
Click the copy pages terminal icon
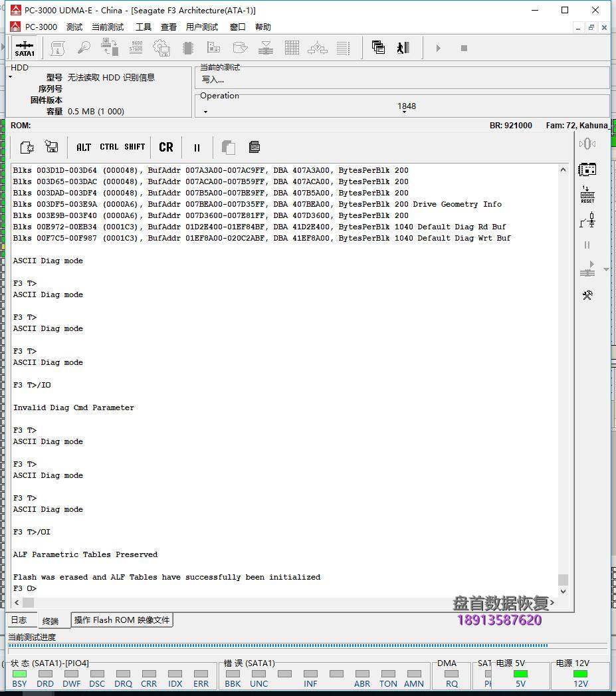228,147
